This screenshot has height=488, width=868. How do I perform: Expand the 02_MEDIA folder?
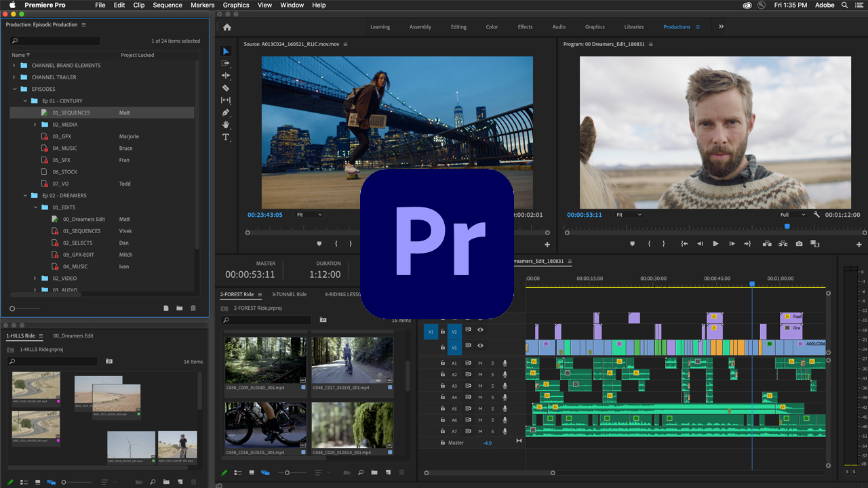point(35,125)
